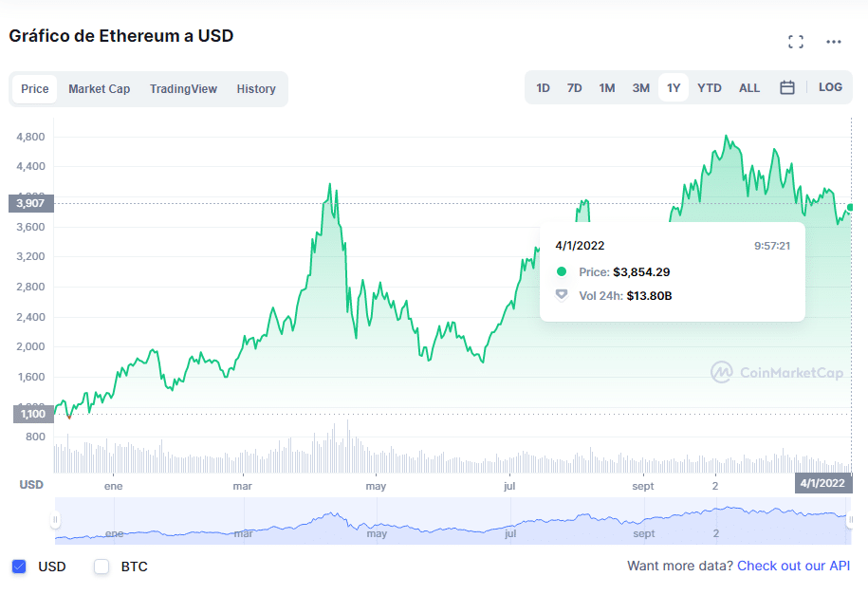Click the green current price point marker
This screenshot has width=868, height=595.
pyautogui.click(x=850, y=207)
